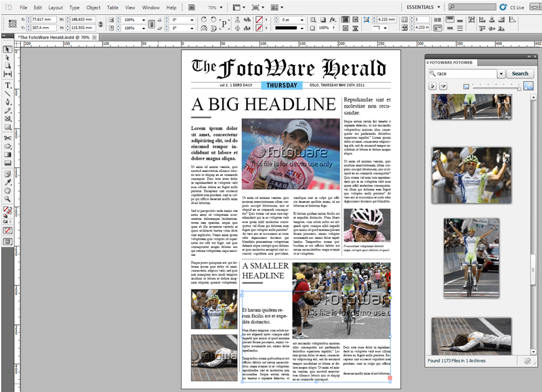Viewport: 542px width, 392px height.
Task: Expand the stroke weight 0 pt dropdown
Action: pyautogui.click(x=301, y=20)
